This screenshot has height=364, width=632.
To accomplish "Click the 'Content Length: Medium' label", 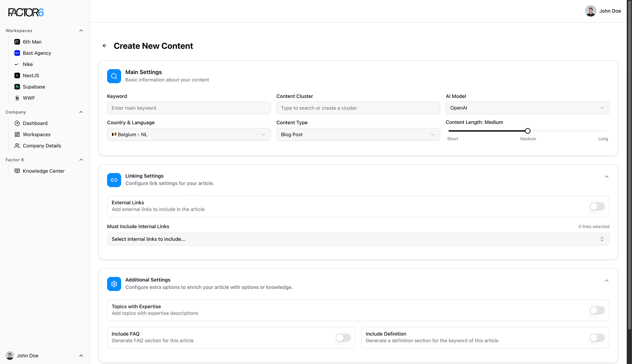I will (474, 122).
